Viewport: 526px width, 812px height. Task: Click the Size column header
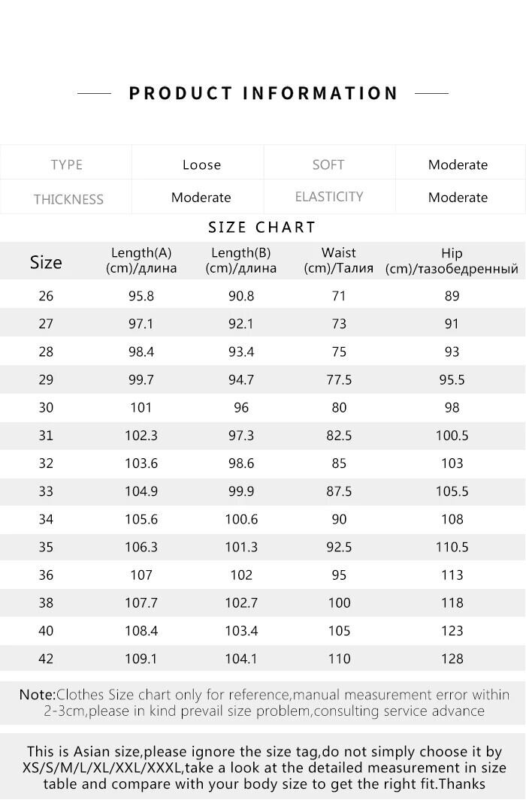(46, 262)
